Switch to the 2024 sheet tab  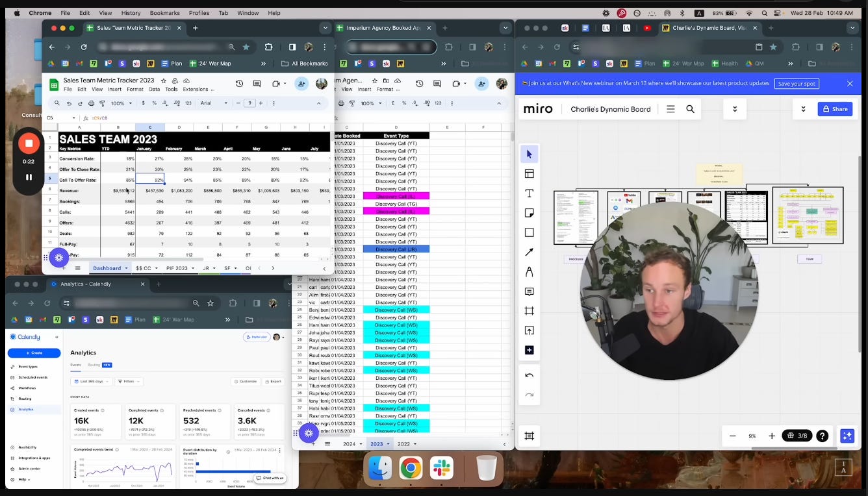pyautogui.click(x=352, y=444)
